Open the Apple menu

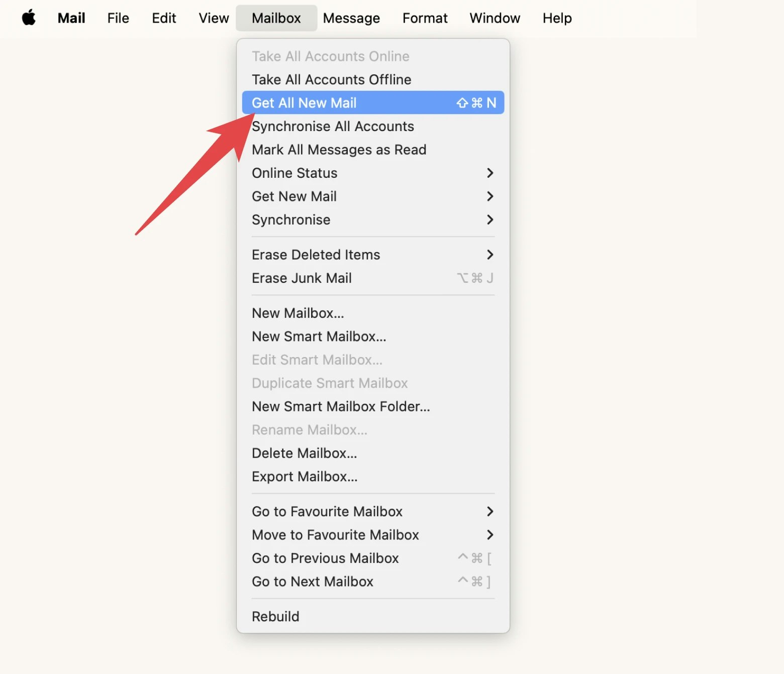click(29, 18)
